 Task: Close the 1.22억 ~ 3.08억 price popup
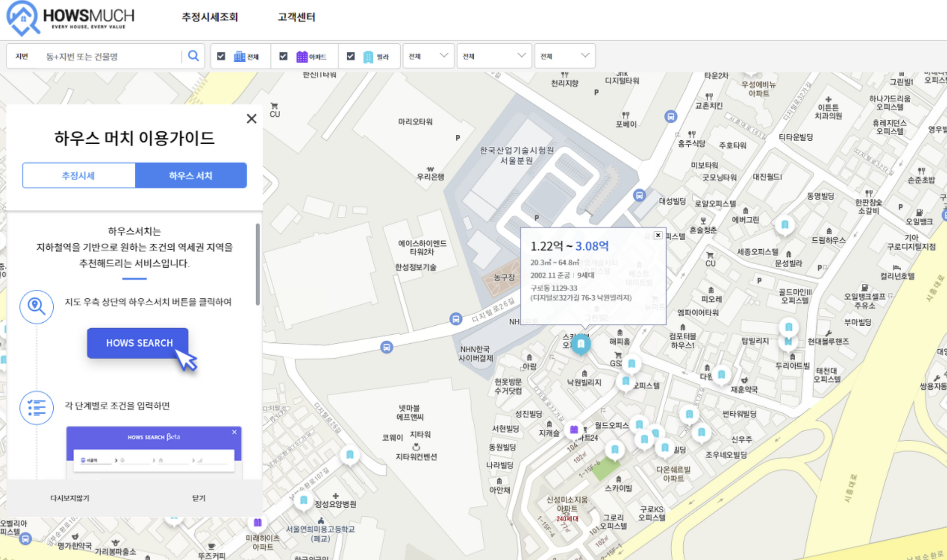pyautogui.click(x=658, y=235)
